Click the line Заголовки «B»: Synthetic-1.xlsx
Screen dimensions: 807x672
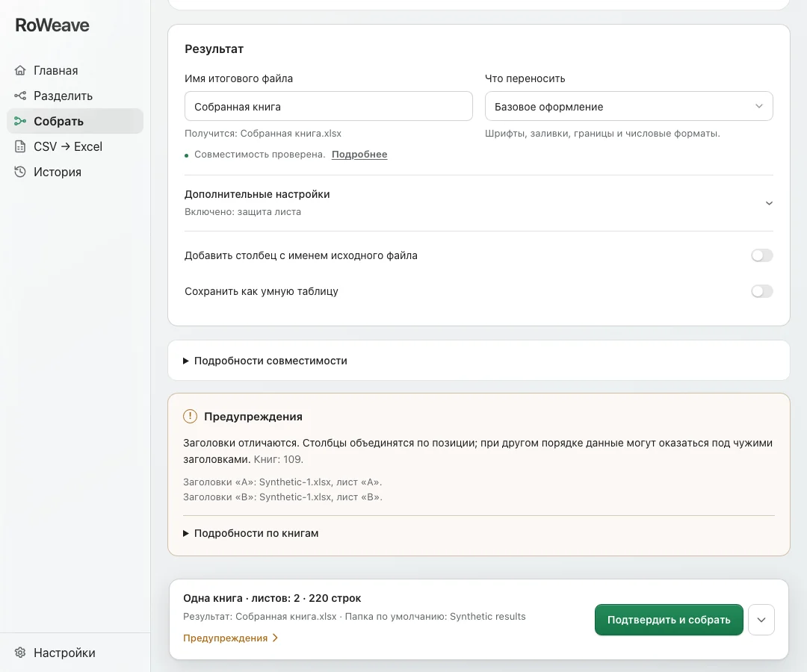point(282,497)
